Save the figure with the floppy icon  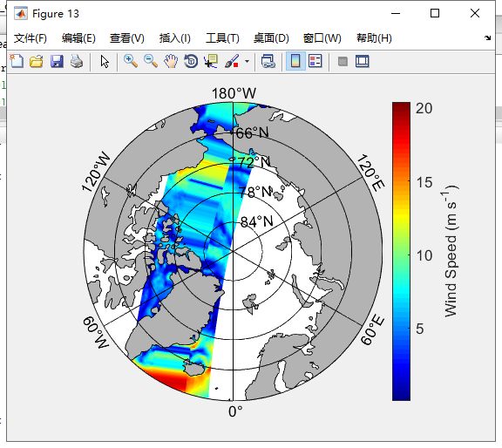(57, 61)
